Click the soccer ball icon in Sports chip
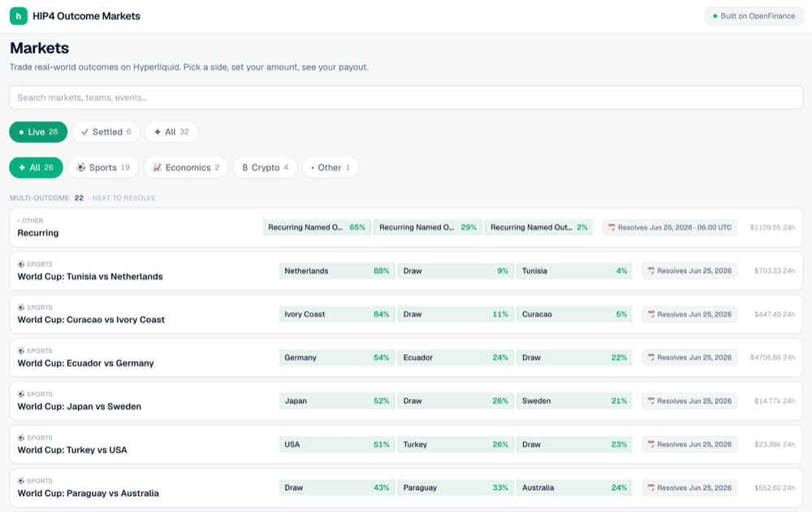This screenshot has height=512, width=812. [x=80, y=167]
